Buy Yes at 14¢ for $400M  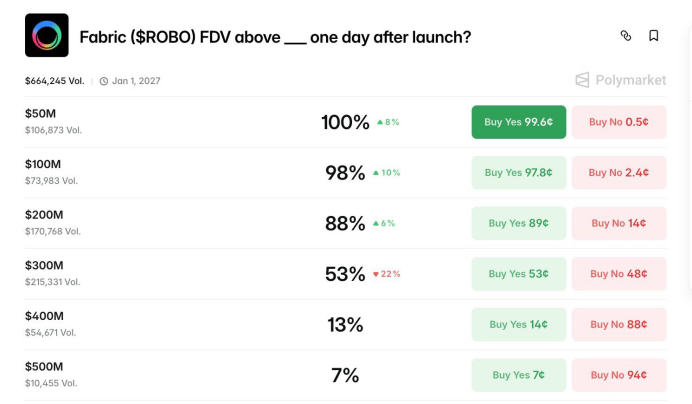pos(519,325)
